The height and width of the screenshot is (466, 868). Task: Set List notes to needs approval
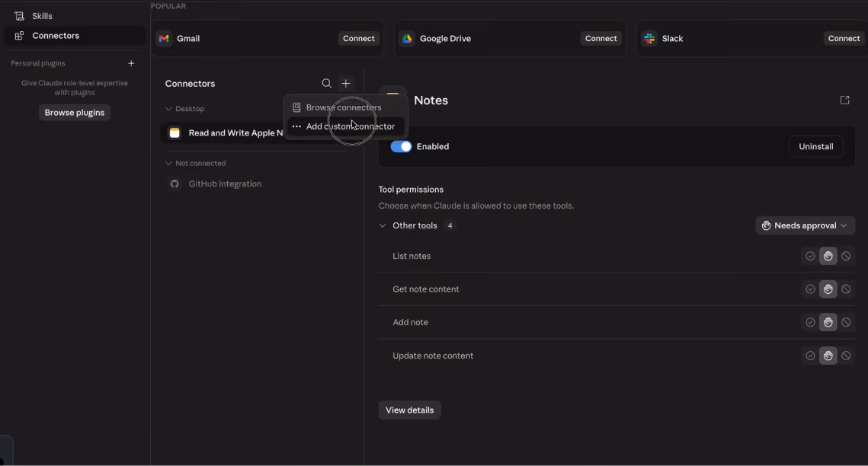(x=828, y=256)
